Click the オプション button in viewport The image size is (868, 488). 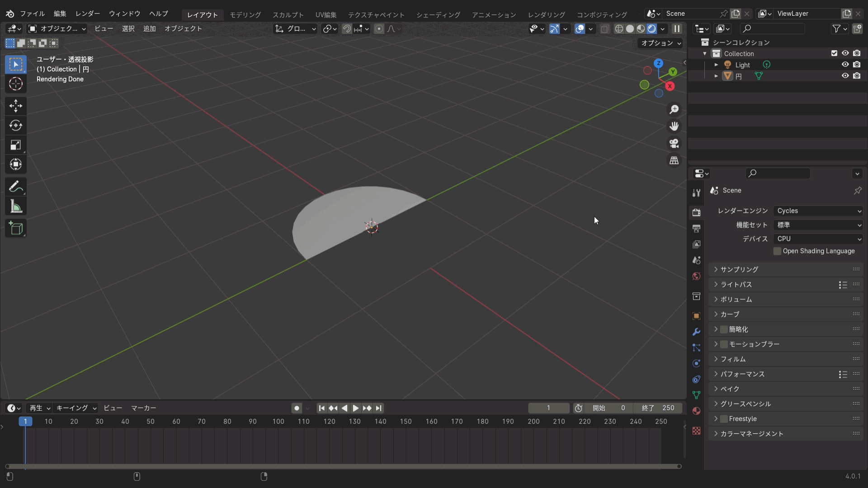point(660,43)
